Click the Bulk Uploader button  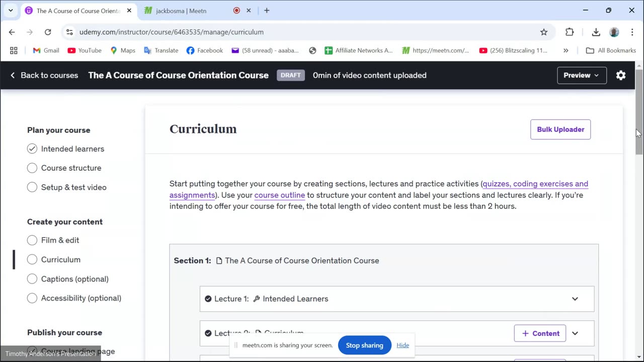(x=560, y=129)
